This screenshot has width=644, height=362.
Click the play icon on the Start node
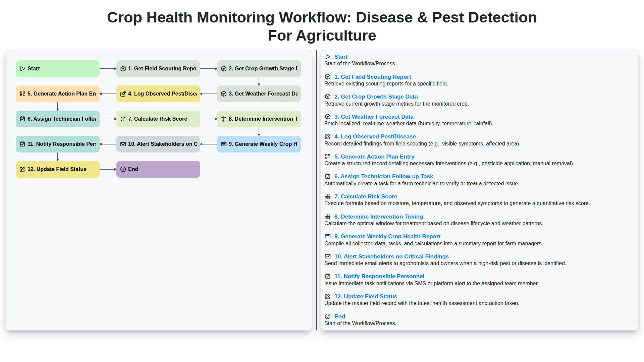pos(22,68)
